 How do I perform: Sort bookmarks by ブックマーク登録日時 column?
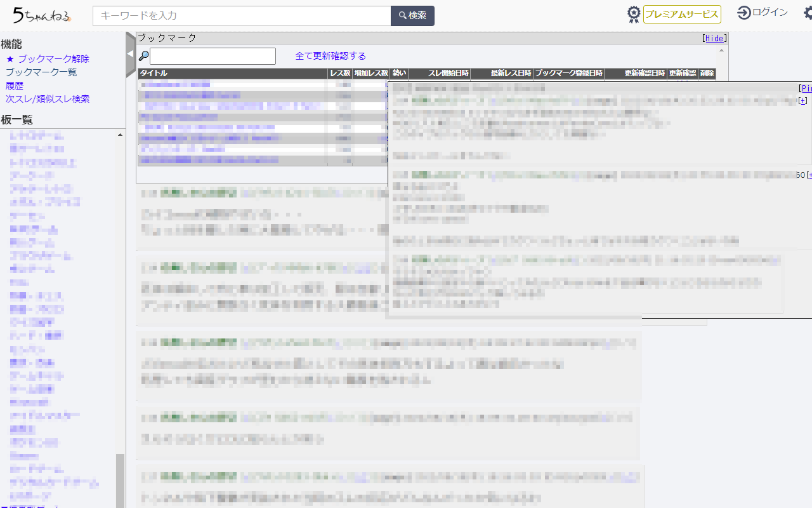point(569,74)
